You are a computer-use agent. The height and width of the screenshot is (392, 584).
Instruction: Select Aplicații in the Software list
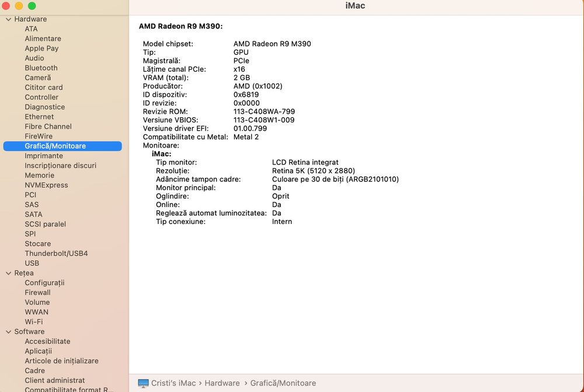click(x=39, y=351)
